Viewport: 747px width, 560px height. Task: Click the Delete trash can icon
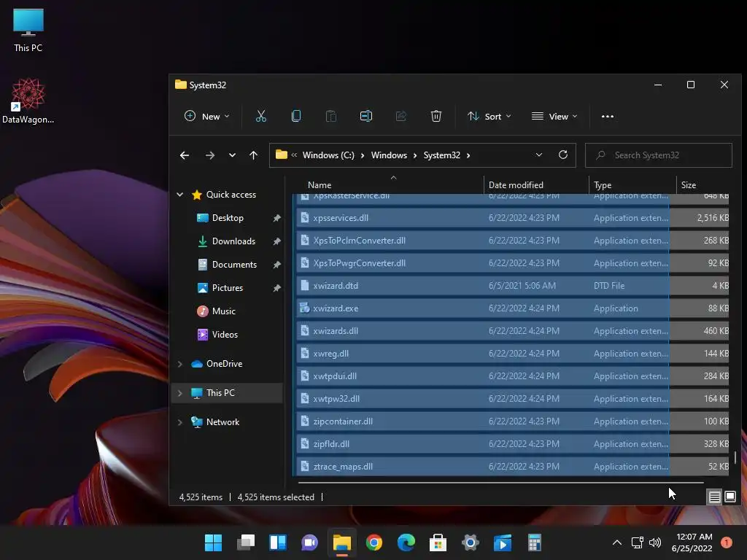coord(436,116)
